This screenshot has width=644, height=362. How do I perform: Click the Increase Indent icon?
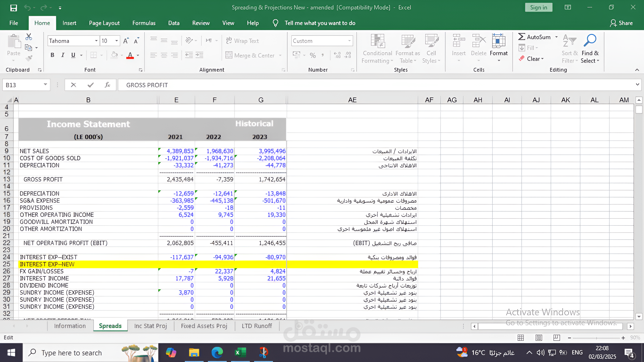coord(199,55)
